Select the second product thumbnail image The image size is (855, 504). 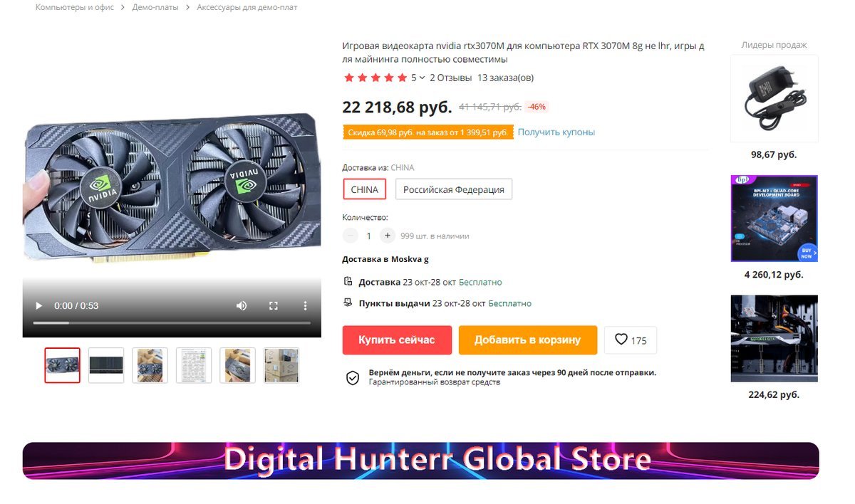point(106,365)
